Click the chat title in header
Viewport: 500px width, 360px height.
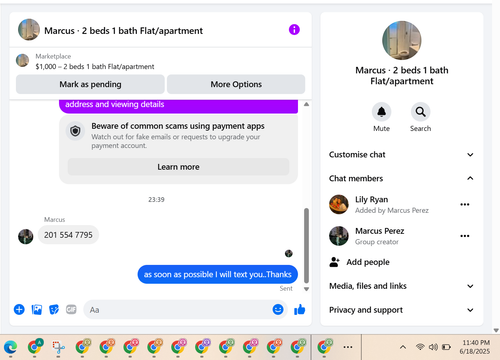point(123,31)
